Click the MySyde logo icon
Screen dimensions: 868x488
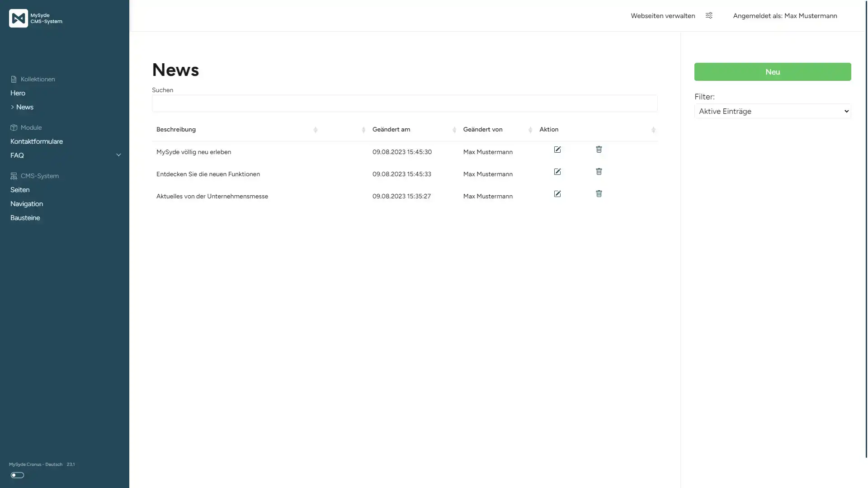tap(19, 19)
